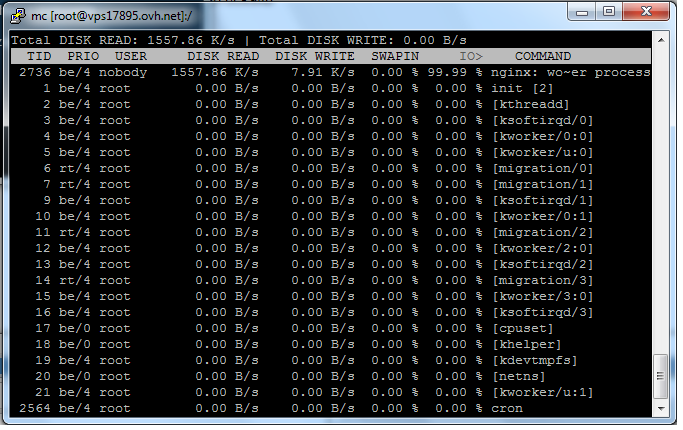Select the [netns] command
The height and width of the screenshot is (430, 683).
[518, 376]
